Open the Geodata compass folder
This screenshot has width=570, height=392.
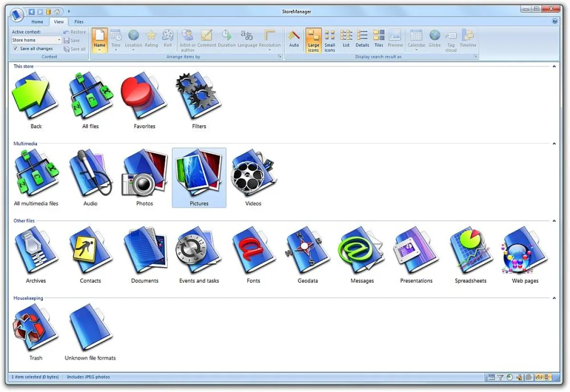tap(307, 251)
